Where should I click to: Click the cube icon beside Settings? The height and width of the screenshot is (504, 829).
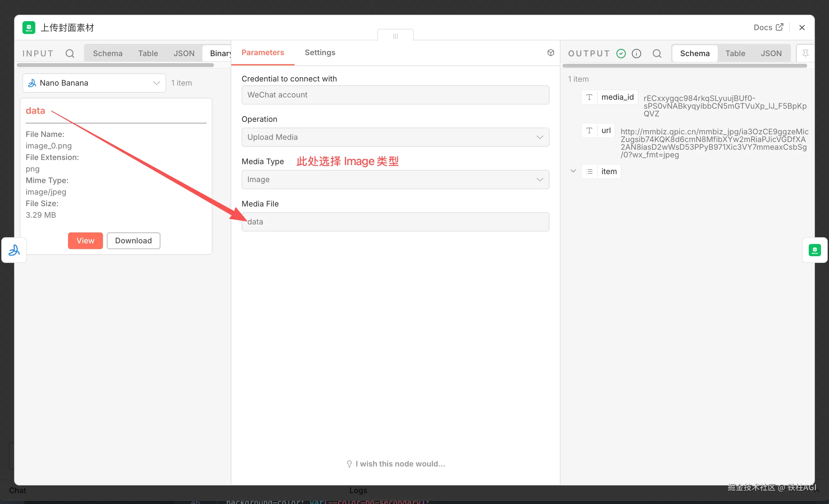551,53
